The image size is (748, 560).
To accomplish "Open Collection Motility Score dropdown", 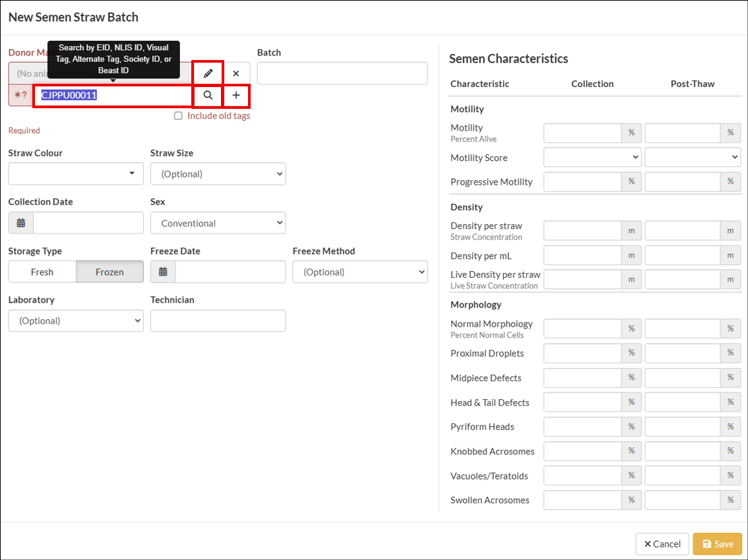I will (592, 157).
